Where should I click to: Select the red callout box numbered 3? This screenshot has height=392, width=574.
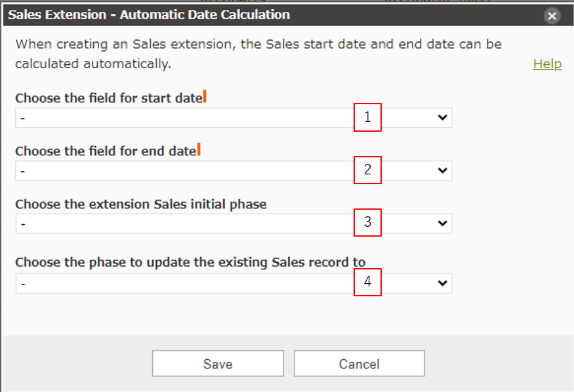pyautogui.click(x=367, y=222)
